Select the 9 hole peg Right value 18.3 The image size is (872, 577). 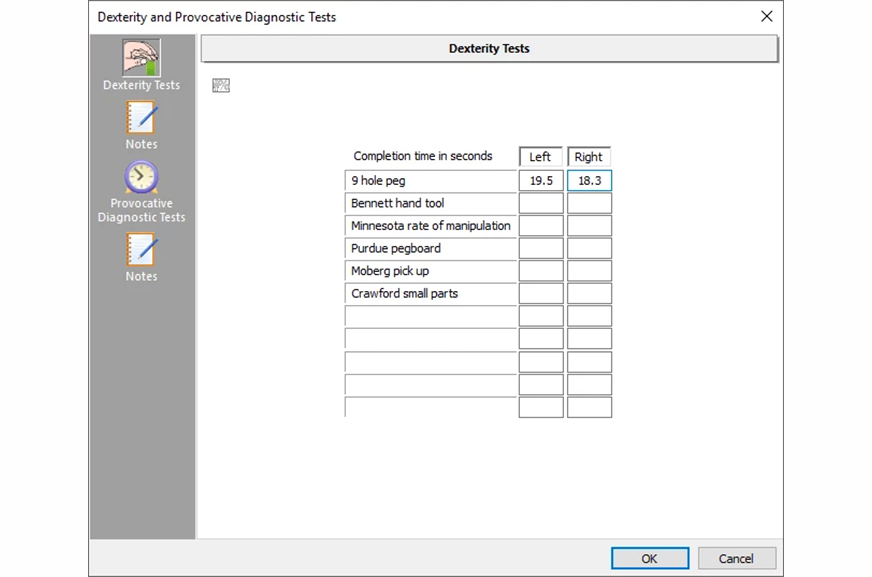pyautogui.click(x=589, y=181)
